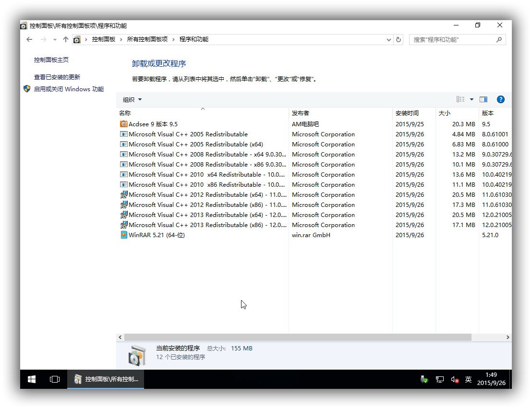The width and height of the screenshot is (532, 409).
Task: Open the 组织 dropdown menu
Action: pos(132,99)
